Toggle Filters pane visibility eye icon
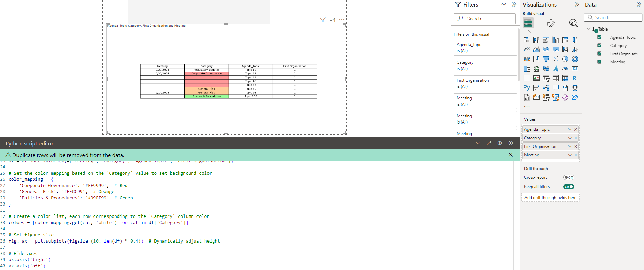 [504, 4]
